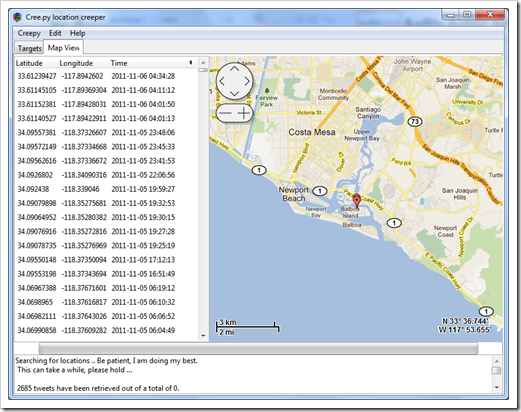Image resolution: width=521 pixels, height=412 pixels.
Task: Select row with time 2011-11-06 04:01:50
Action: (106, 104)
